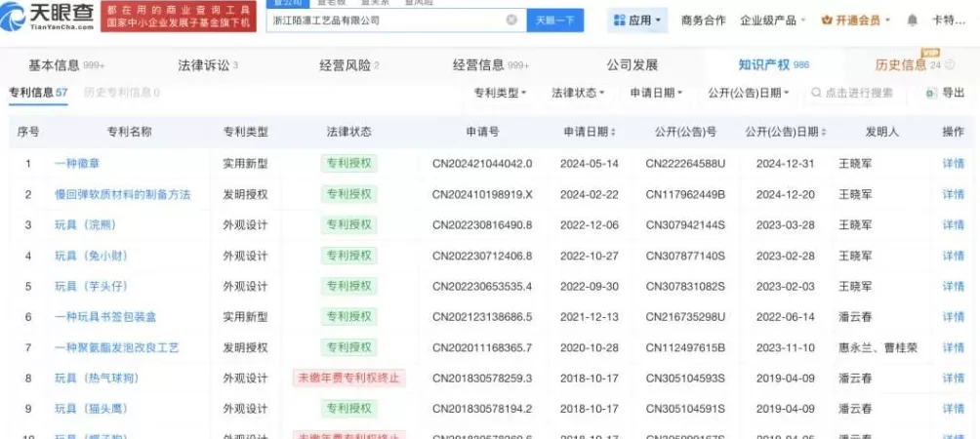The height and width of the screenshot is (439, 980).
Task: Select the 历史专利信息 sub-tab
Action: (x=121, y=93)
